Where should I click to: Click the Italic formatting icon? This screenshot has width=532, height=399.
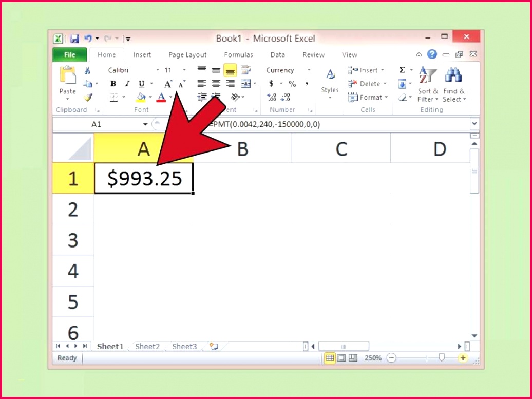tap(126, 84)
